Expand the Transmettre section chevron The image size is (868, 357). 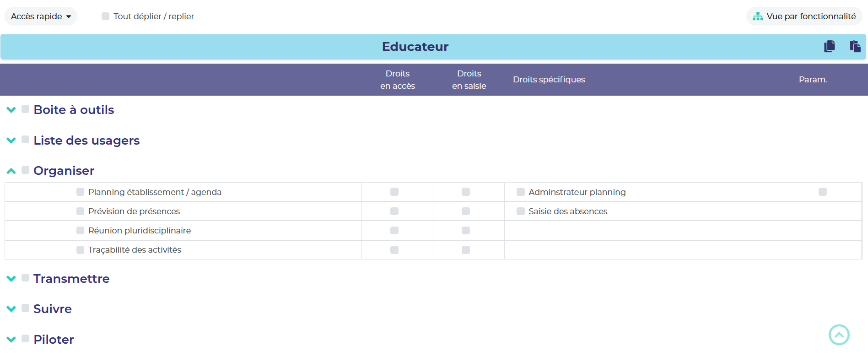(x=11, y=279)
